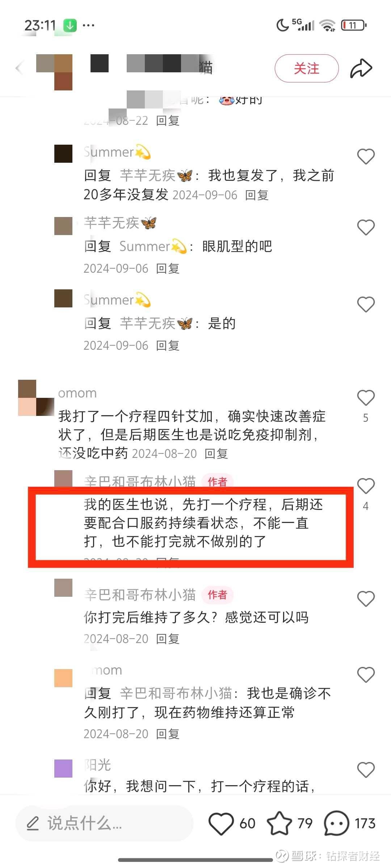The image size is (391, 868).
Task: Go back using the top-left arrow
Action: [x=20, y=68]
